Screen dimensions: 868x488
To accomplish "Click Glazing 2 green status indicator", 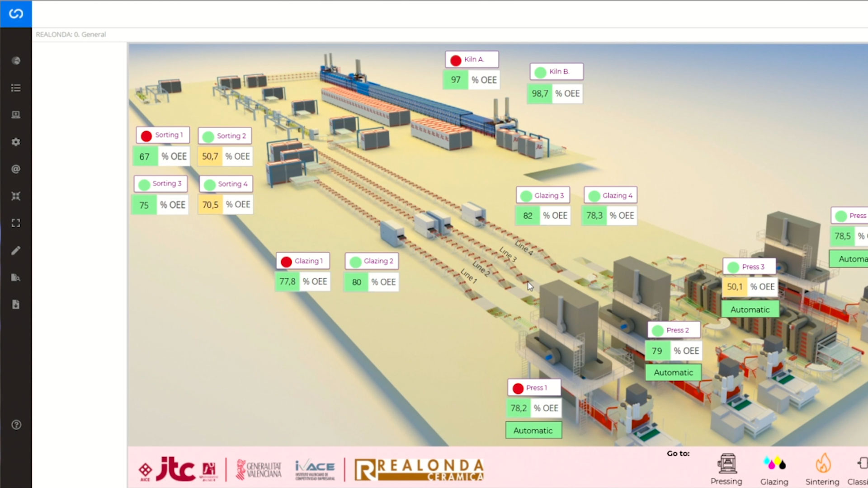I will (356, 262).
